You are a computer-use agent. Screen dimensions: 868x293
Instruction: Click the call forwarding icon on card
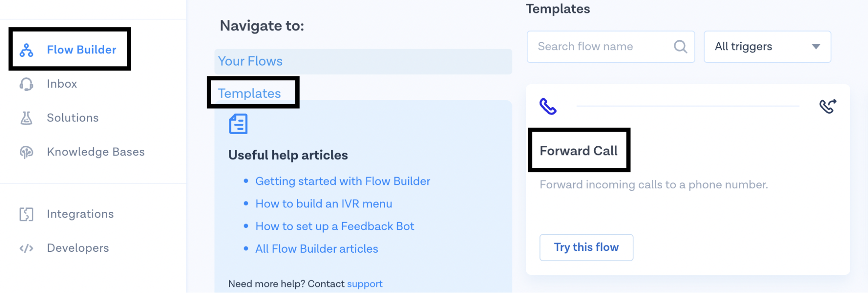(828, 106)
